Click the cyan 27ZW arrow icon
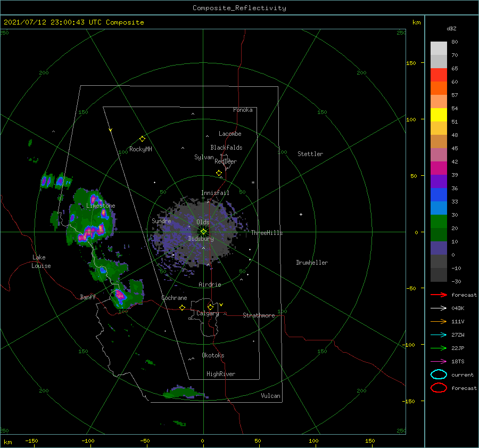The image size is (479, 448). tap(439, 335)
